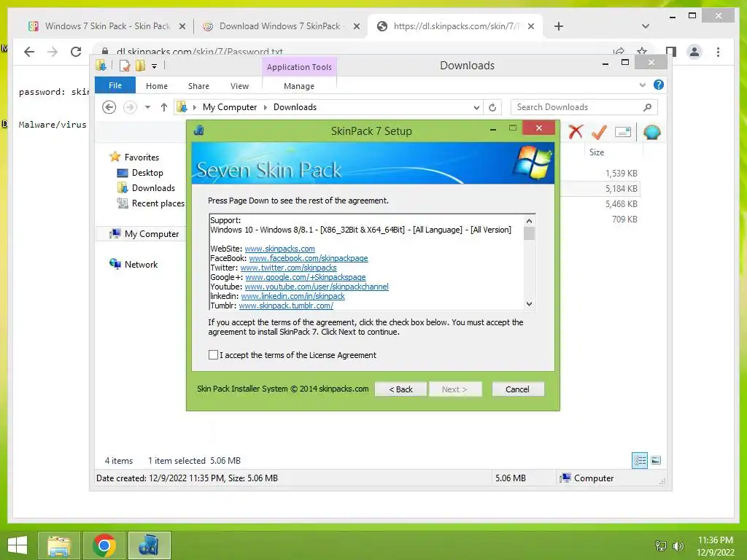Bookmark this page with the star icon
Screen dimensions: 747x560
(642, 51)
